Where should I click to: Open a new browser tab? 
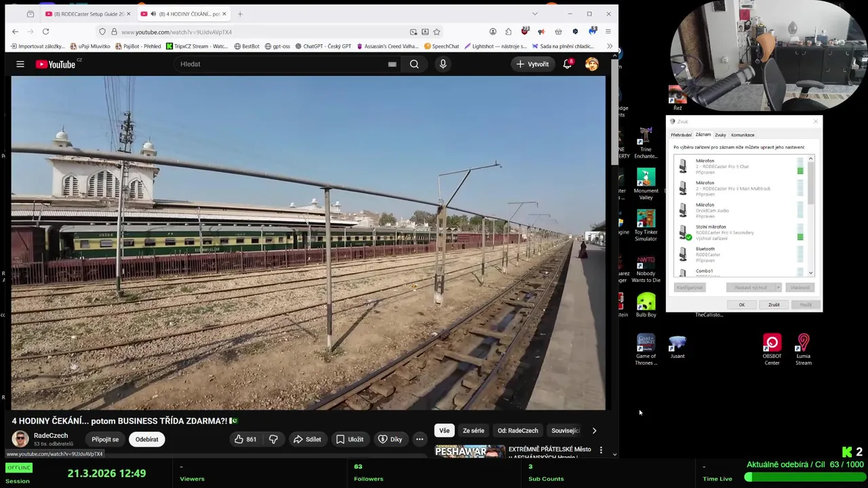pyautogui.click(x=240, y=14)
